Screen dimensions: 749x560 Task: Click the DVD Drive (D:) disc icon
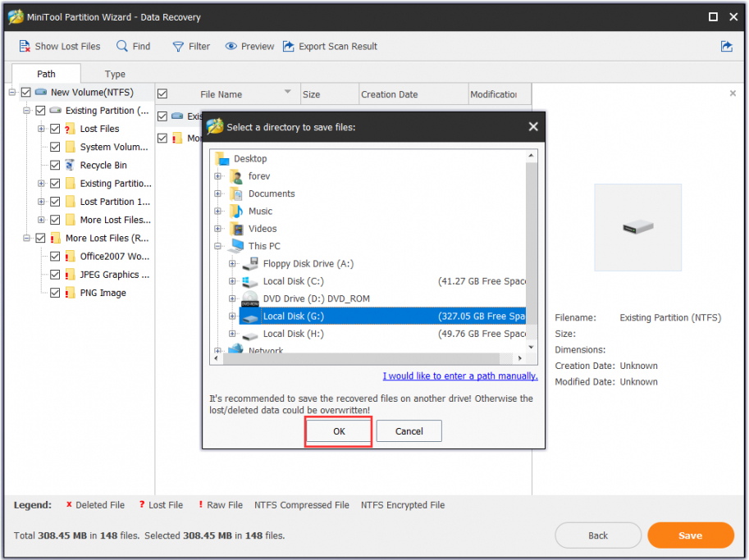[250, 298]
